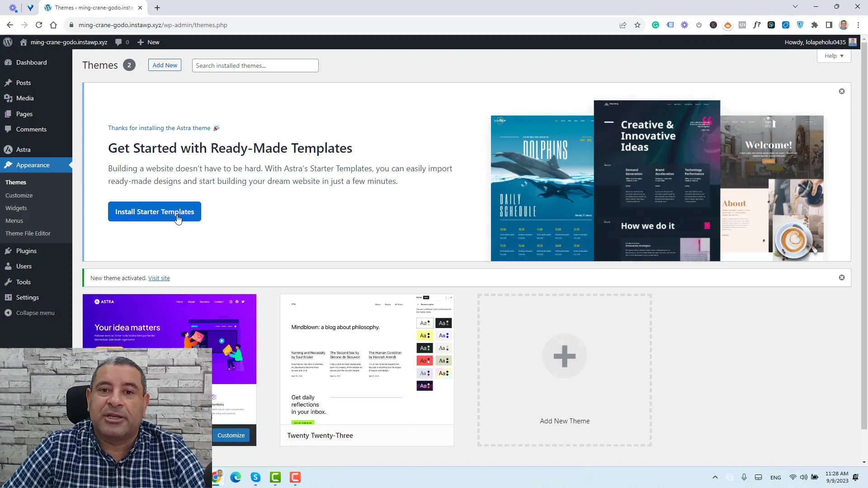Viewport: 868px width, 488px height.
Task: Click the f? font finder extension
Action: pos(757,25)
